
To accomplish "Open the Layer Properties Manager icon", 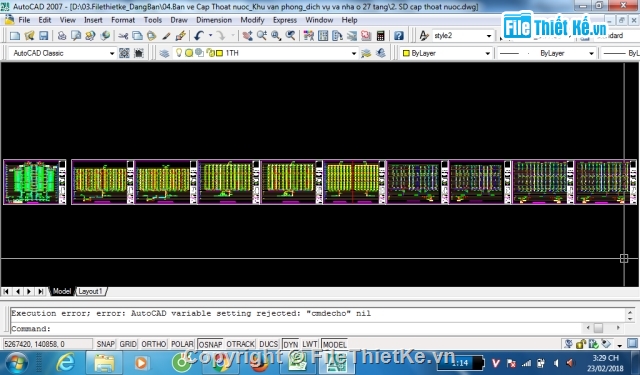I will (x=164, y=53).
